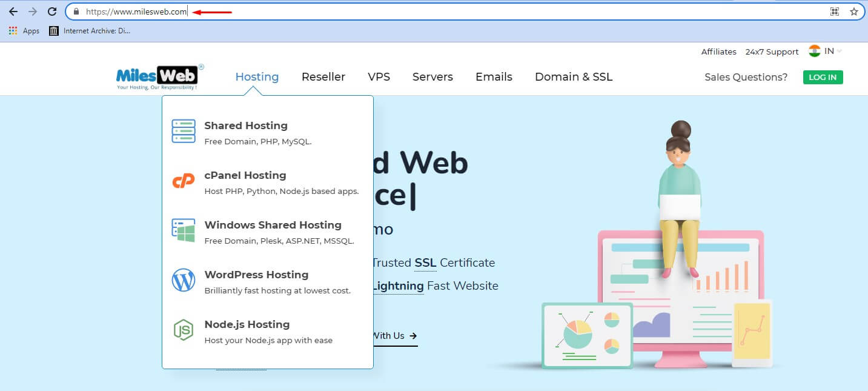Open the VPS menu
Screen dimensions: 868x391
[x=379, y=77]
